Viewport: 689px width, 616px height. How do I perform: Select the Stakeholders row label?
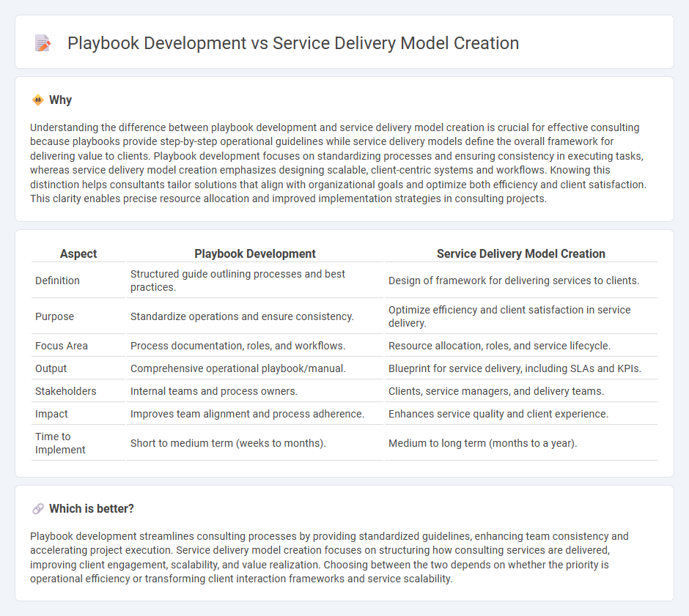pyautogui.click(x=65, y=392)
